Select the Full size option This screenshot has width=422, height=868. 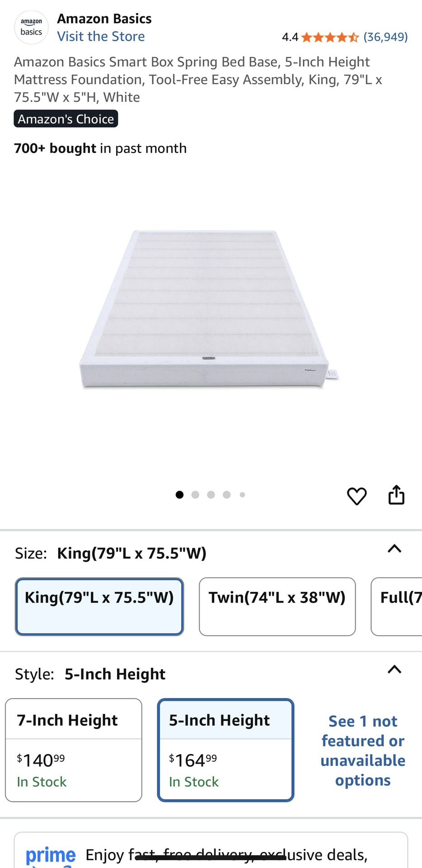(x=397, y=607)
